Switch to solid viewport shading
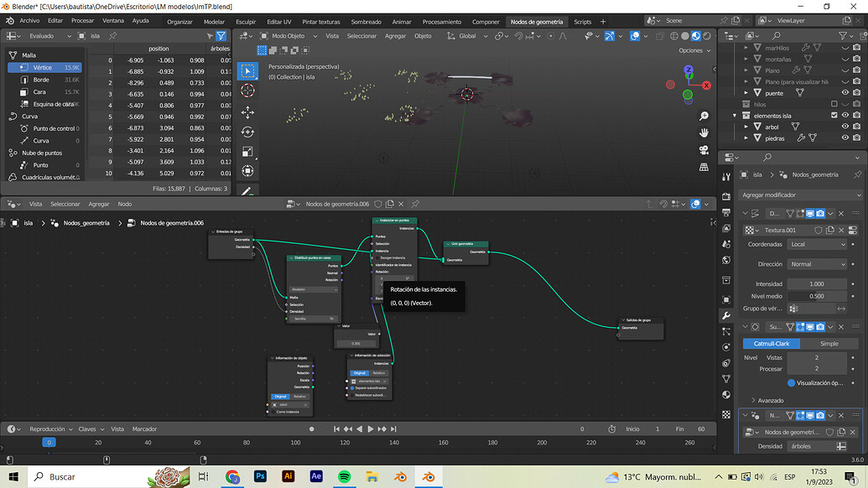 pos(685,36)
